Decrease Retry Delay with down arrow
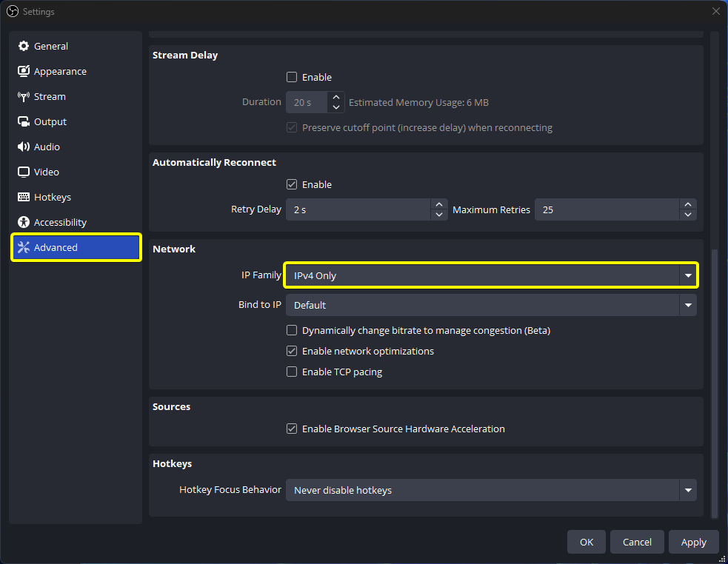This screenshot has width=728, height=564. [x=439, y=215]
